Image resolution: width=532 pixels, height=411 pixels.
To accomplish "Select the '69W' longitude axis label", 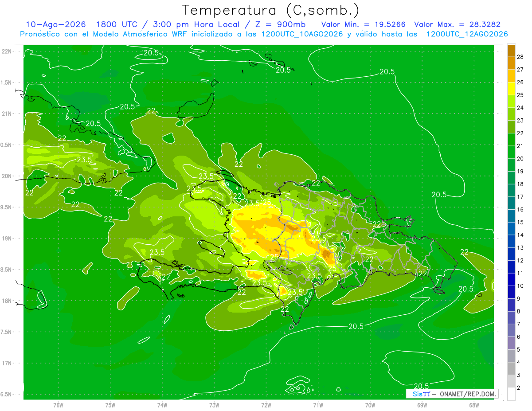I will (x=422, y=405).
